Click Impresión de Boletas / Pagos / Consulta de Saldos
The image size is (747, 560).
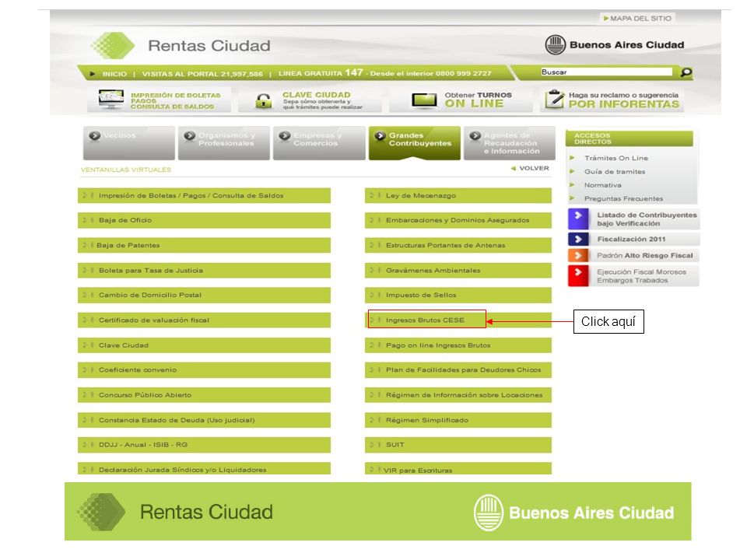(x=204, y=196)
